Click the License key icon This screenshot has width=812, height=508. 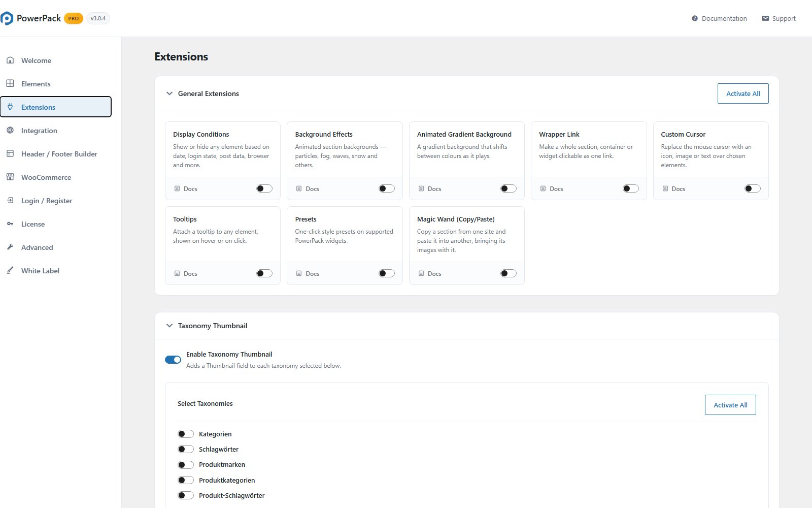click(10, 224)
